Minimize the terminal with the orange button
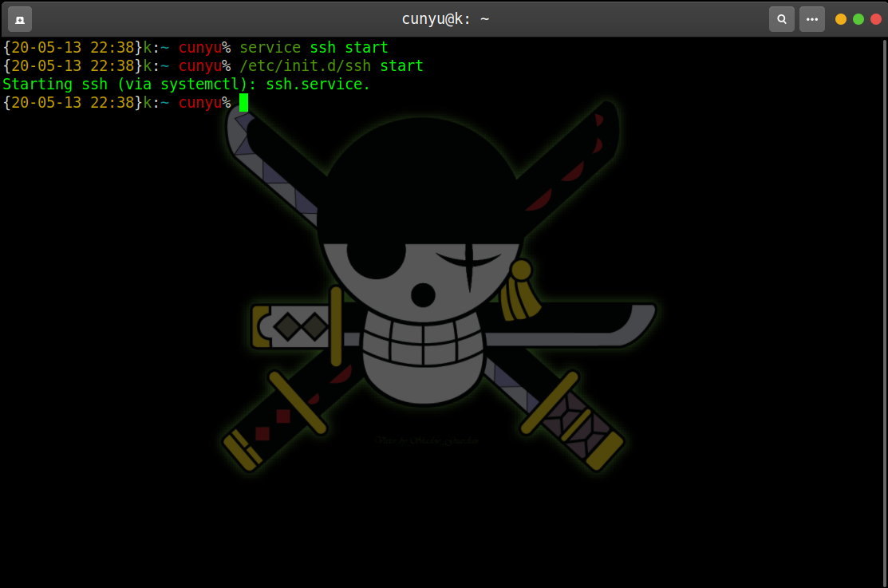Screen dimensions: 888x588 pyautogui.click(x=841, y=19)
